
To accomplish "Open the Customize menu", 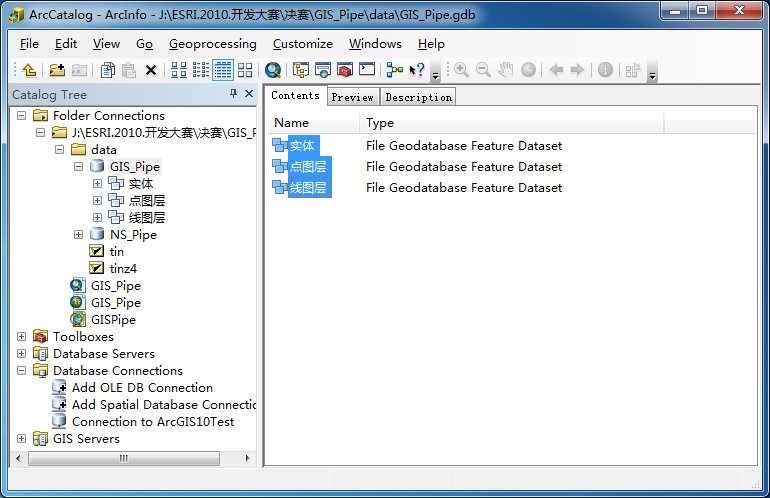I will (x=302, y=44).
